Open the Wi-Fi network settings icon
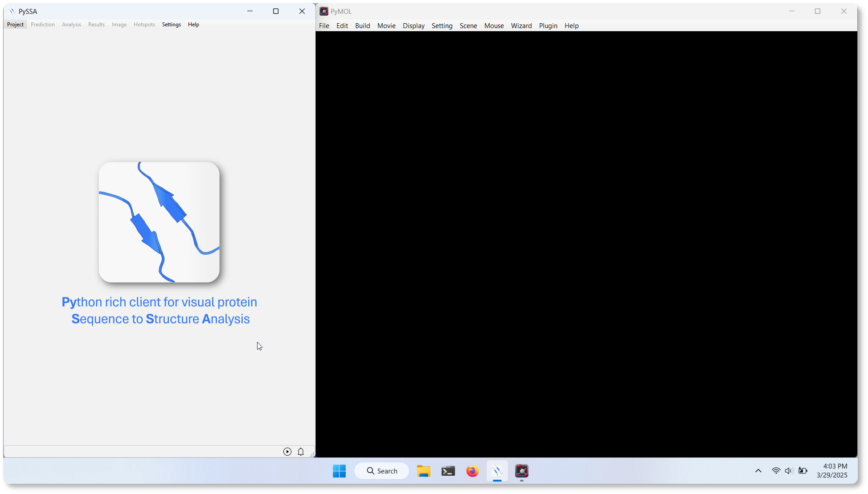The width and height of the screenshot is (868, 494). [776, 471]
